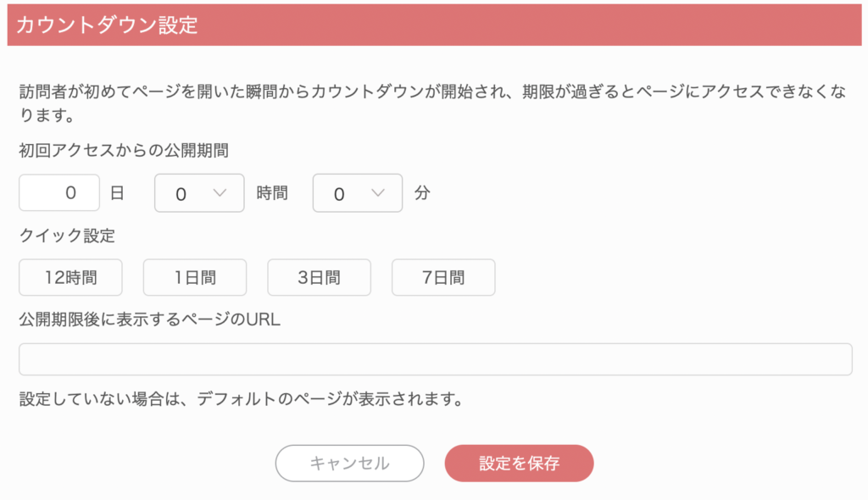868x500 pixels.
Task: Click the default page hint text
Action: (241, 398)
